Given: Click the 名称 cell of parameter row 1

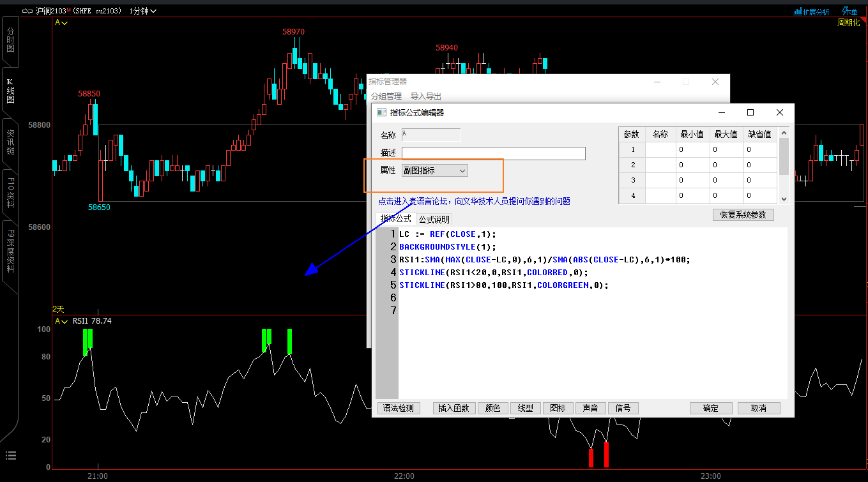Looking at the screenshot, I should tap(660, 149).
